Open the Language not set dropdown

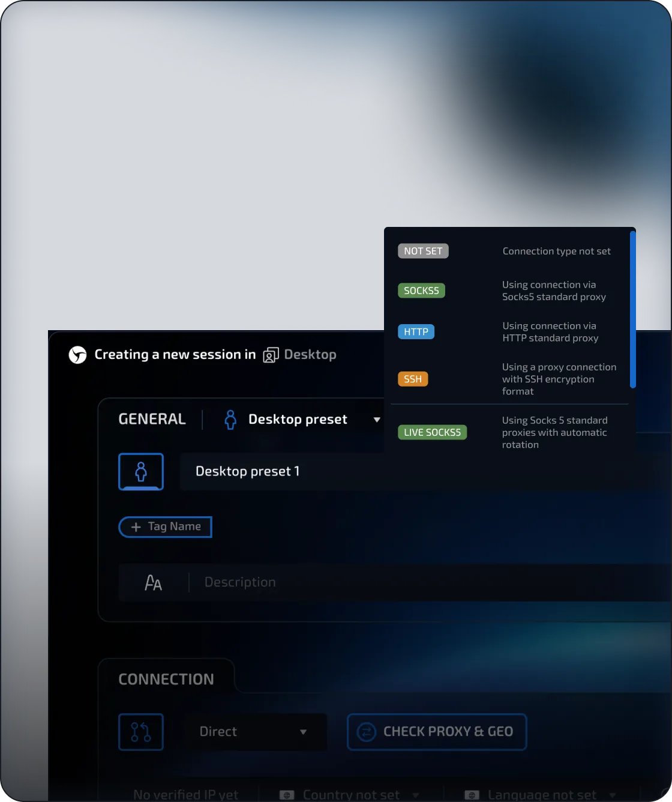[x=541, y=795]
